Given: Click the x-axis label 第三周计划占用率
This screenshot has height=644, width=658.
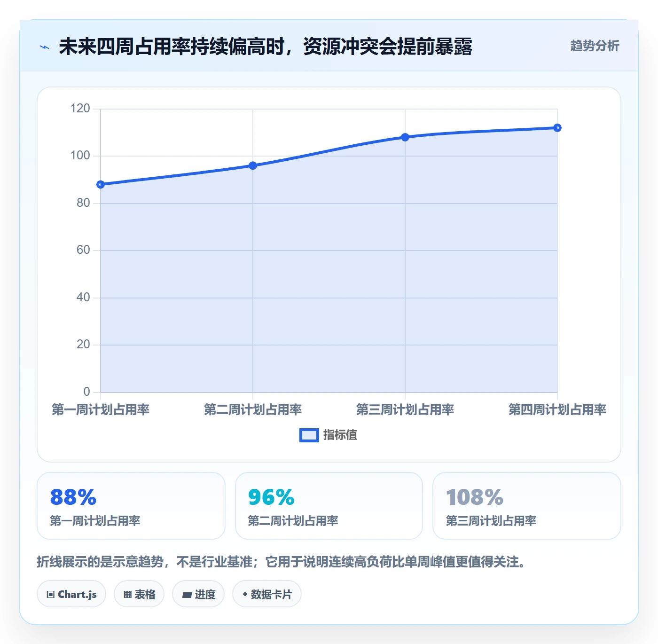Looking at the screenshot, I should point(405,409).
